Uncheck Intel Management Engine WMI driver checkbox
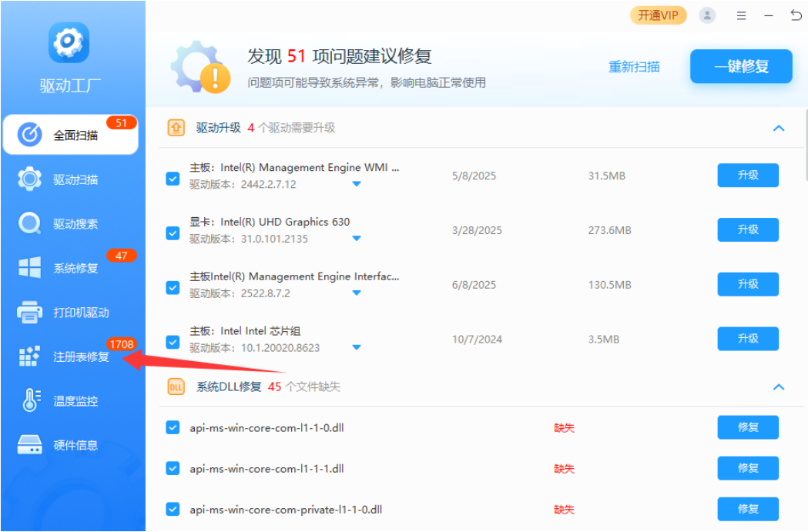 click(173, 179)
